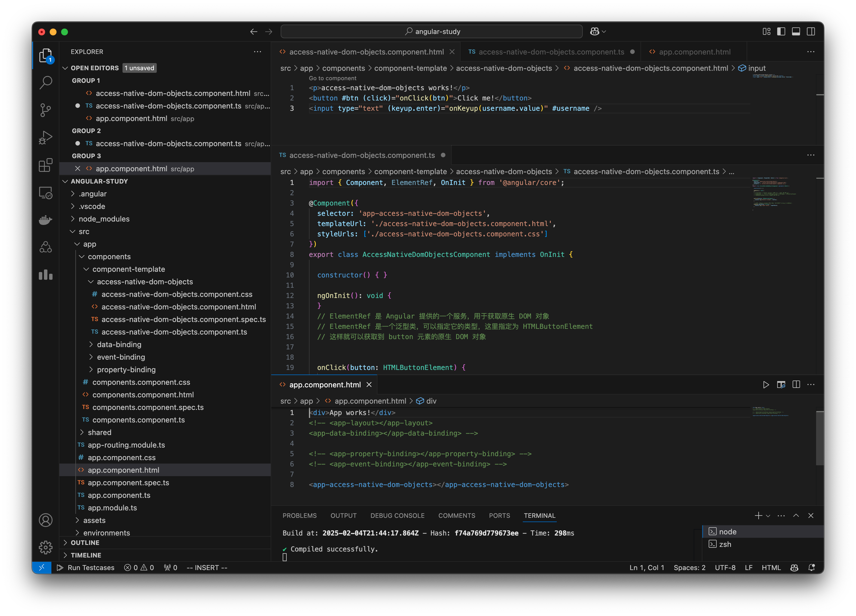Screen dimensions: 856x616
Task: Split the app.component.html editor
Action: (796, 385)
